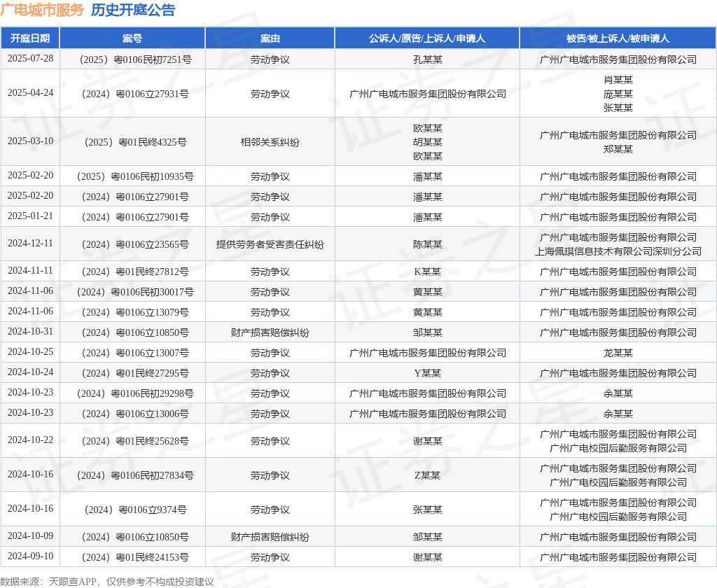Click date cell 2025-03-10
The width and height of the screenshot is (717, 588).
coord(30,141)
